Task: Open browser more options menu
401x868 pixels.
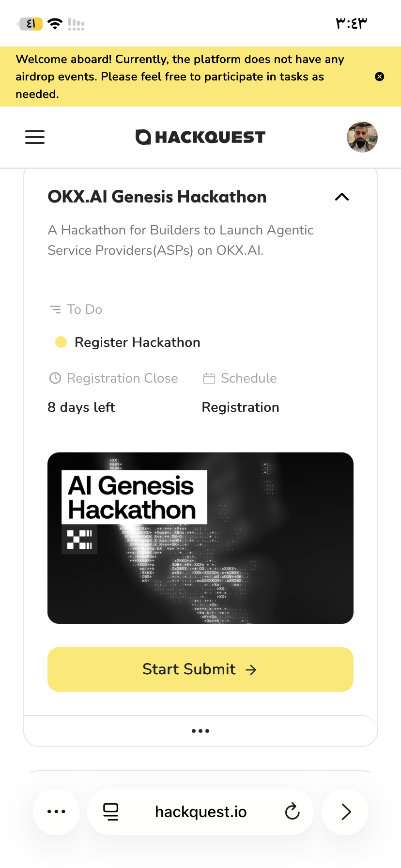Action: tap(56, 812)
